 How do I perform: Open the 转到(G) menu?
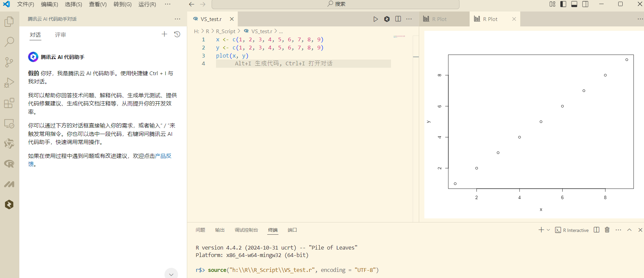(123, 4)
